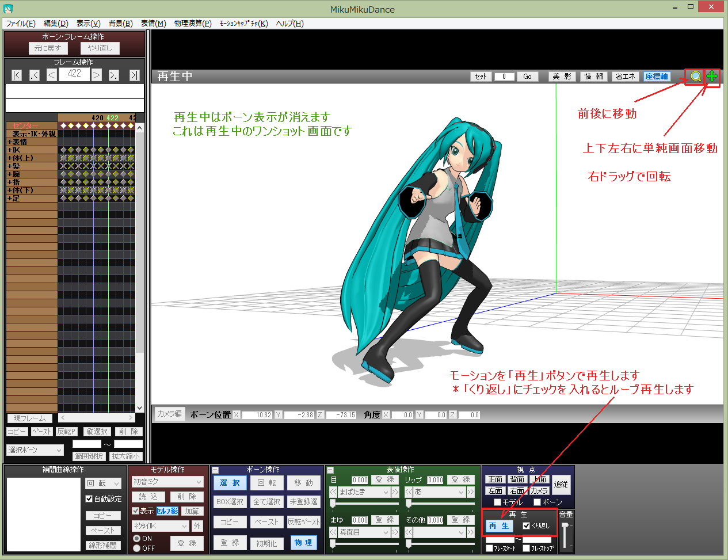Click the 再生 play button
Viewport: 728px width, 560px height.
[x=498, y=526]
